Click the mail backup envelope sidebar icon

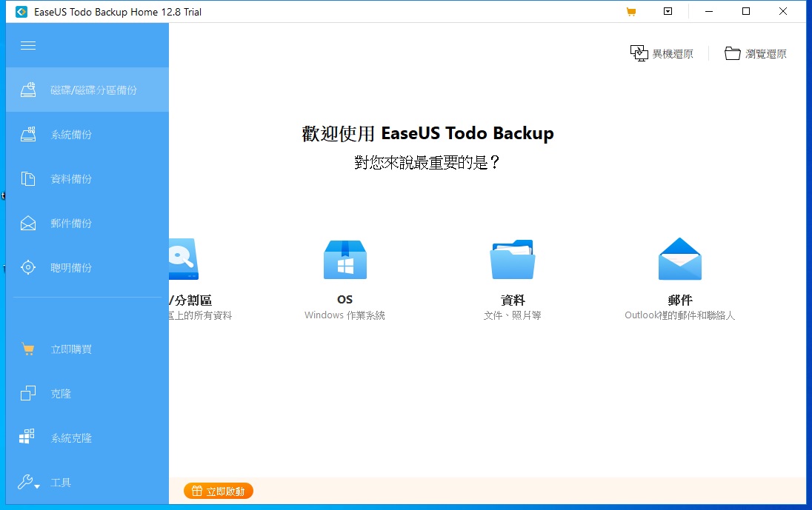28,223
